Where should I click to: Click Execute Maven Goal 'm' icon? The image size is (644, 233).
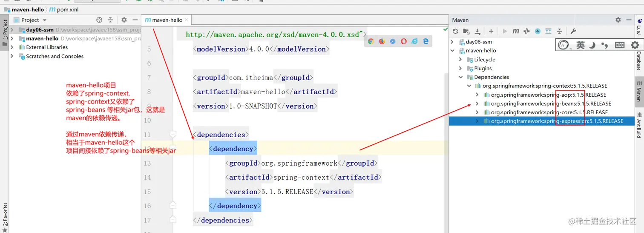[516, 31]
